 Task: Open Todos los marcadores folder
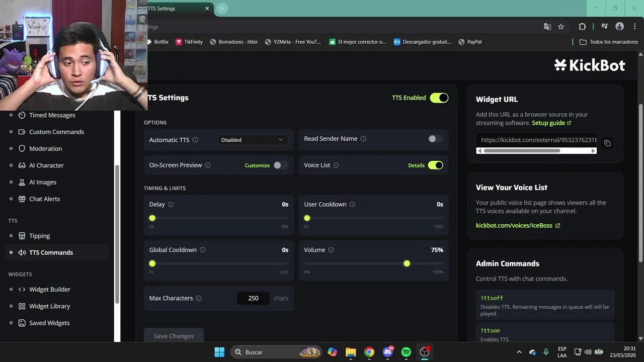click(609, 42)
